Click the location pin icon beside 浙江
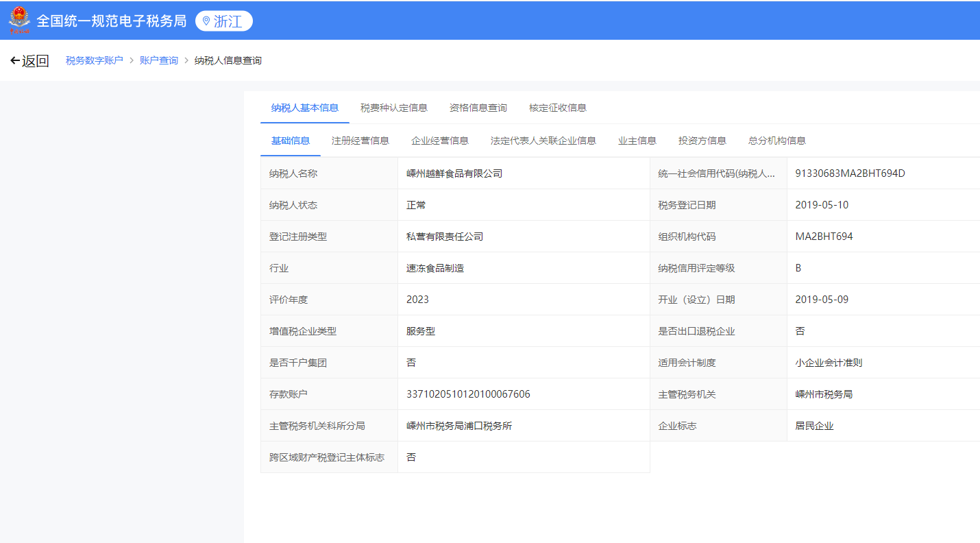 [206, 21]
